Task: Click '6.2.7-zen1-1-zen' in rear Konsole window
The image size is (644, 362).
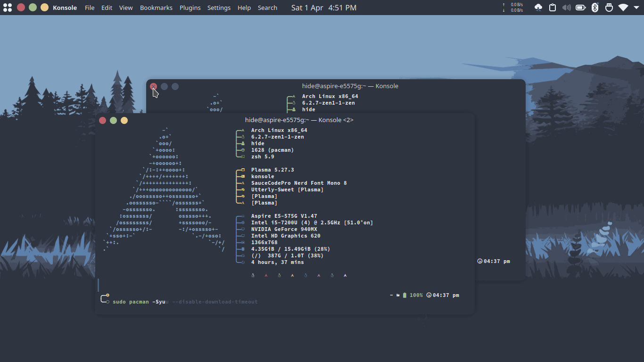Action: tap(329, 103)
